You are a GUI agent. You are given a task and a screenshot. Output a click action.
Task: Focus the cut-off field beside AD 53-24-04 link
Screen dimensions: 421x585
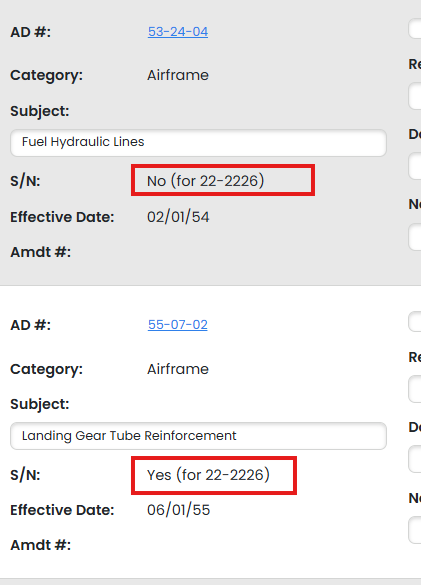(x=415, y=28)
